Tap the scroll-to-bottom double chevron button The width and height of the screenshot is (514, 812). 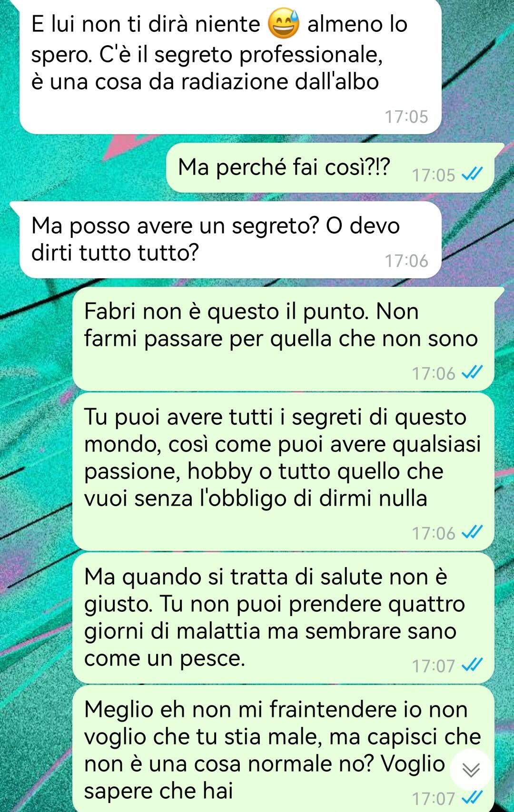pyautogui.click(x=471, y=770)
